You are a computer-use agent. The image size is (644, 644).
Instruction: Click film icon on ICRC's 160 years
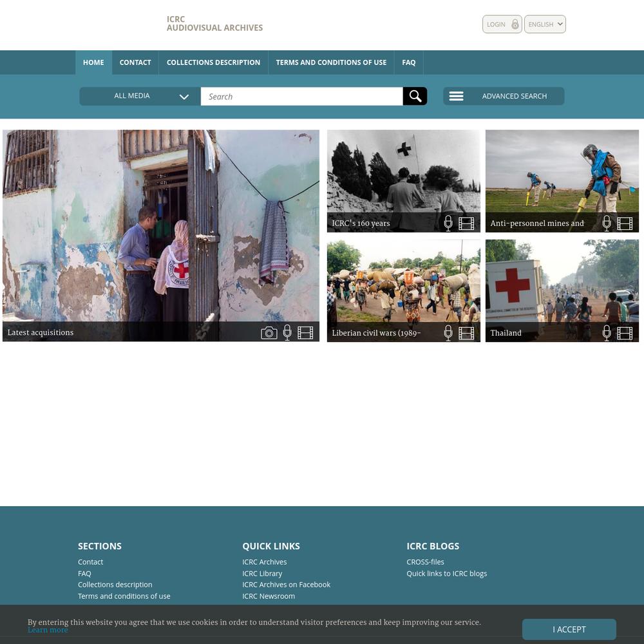pos(466,223)
